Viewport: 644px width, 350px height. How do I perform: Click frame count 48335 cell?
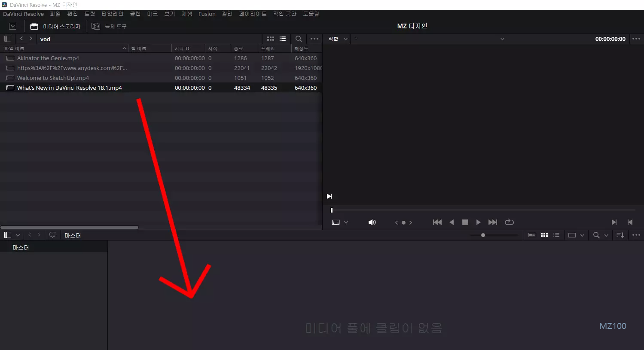coord(269,88)
